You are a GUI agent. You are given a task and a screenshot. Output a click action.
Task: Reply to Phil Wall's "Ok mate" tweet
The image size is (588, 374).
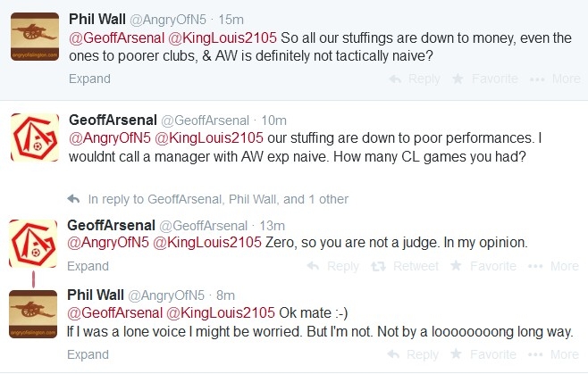(414, 354)
